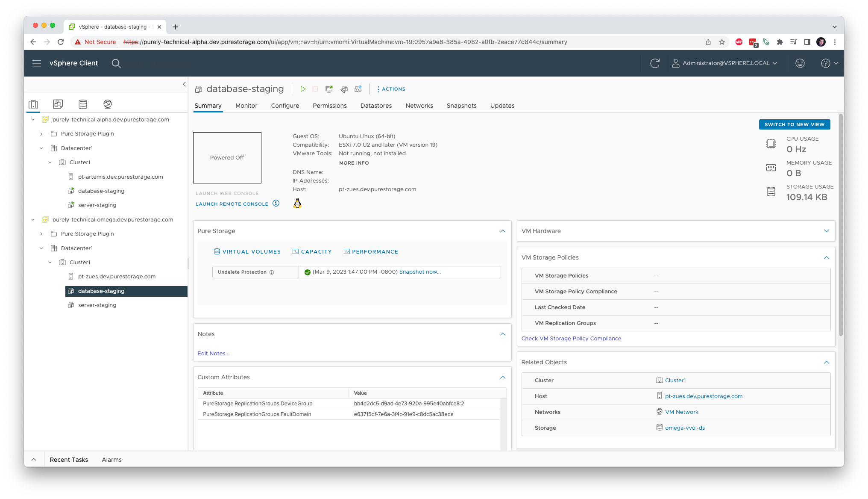Image resolution: width=868 pixels, height=499 pixels.
Task: Collapse the VM Storage Policies panel
Action: tap(827, 258)
